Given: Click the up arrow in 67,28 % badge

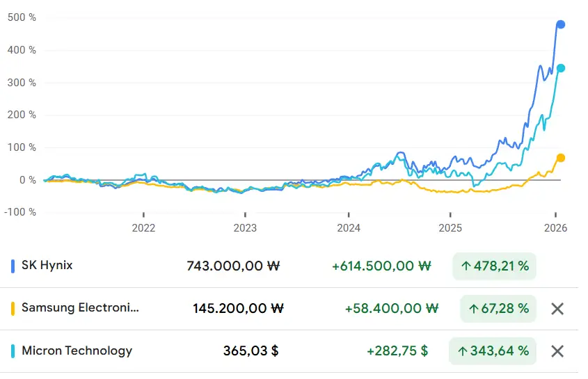Looking at the screenshot, I should point(473,309).
